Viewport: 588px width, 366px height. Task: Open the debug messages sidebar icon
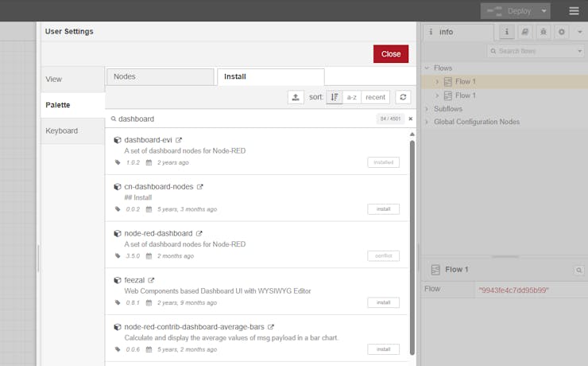(x=544, y=32)
